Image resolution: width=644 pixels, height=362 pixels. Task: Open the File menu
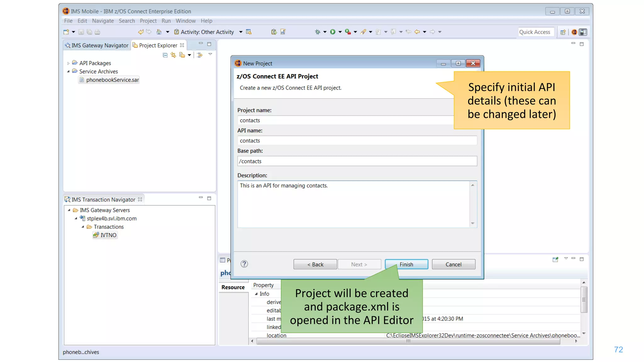tap(68, 21)
